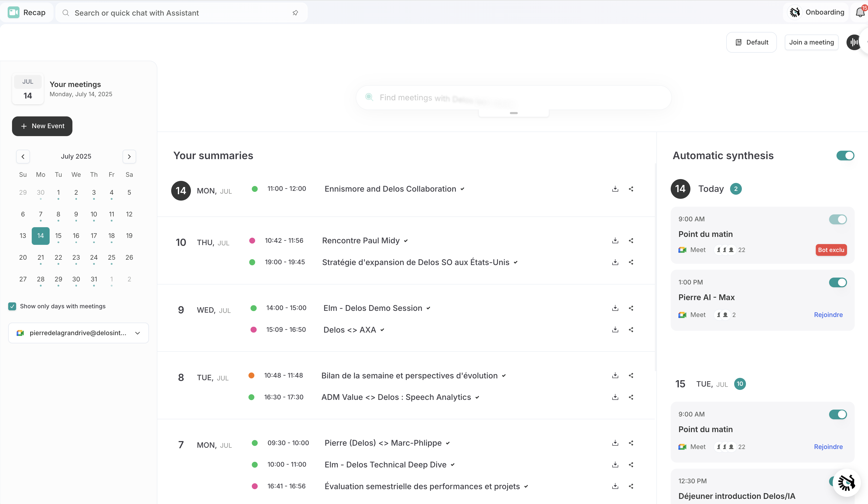Share Elm - Delos Technical Deep Dive summary
The image size is (868, 504).
(631, 465)
